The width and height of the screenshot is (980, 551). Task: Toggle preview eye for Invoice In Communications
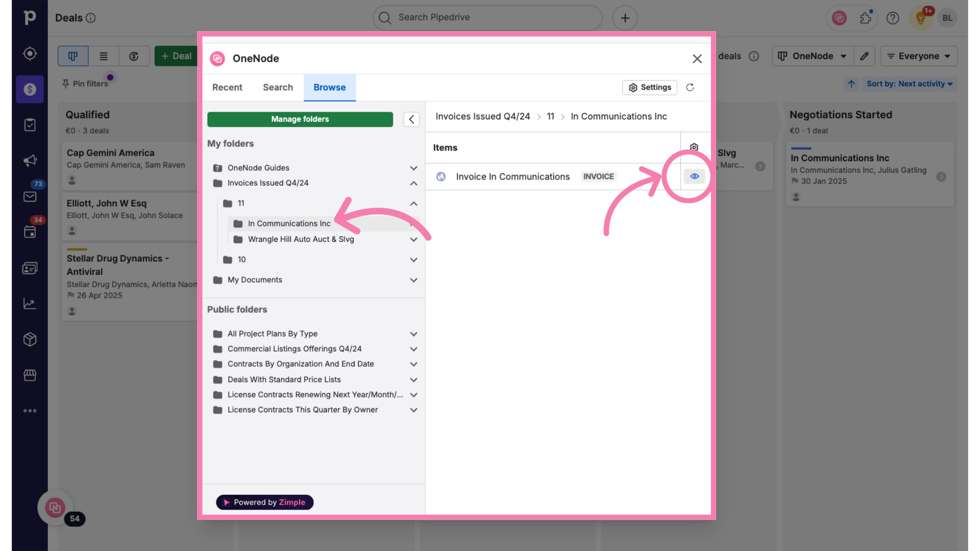[694, 176]
